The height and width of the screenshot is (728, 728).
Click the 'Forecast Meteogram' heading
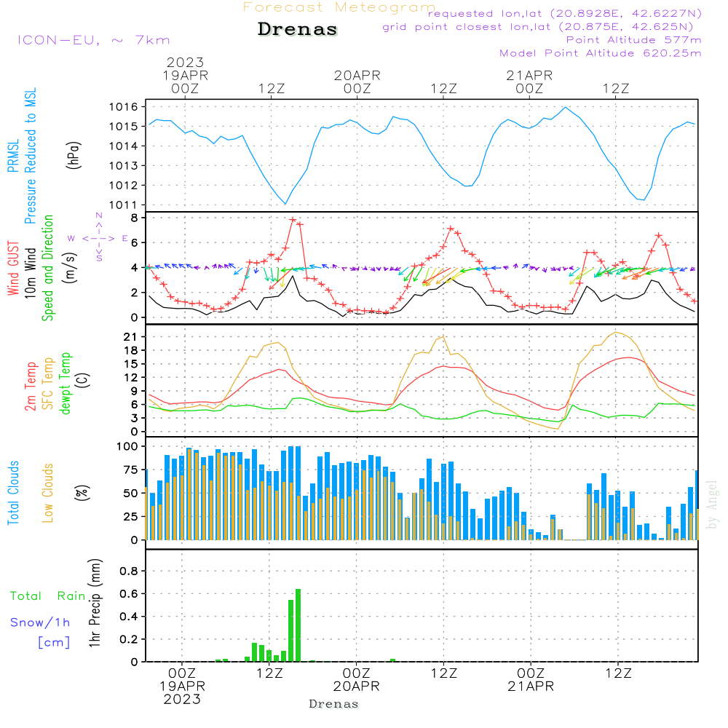click(x=339, y=7)
